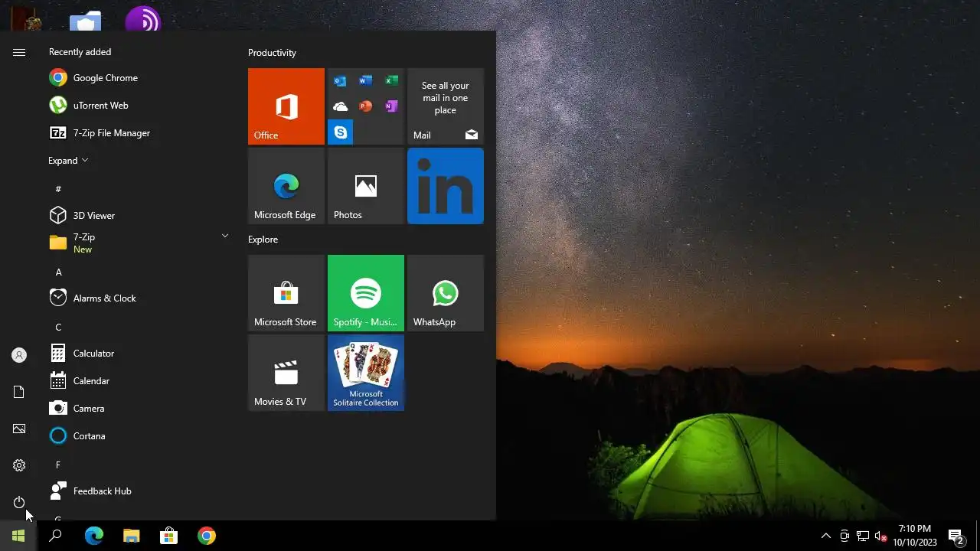Launch the Camera app

[139, 409]
